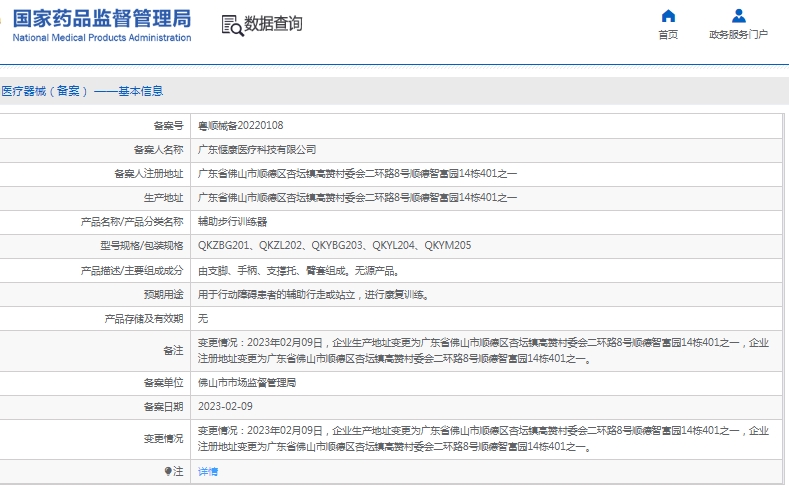Click model list starting with QKZBG201
Image resolution: width=789 pixels, height=486 pixels.
coord(335,246)
